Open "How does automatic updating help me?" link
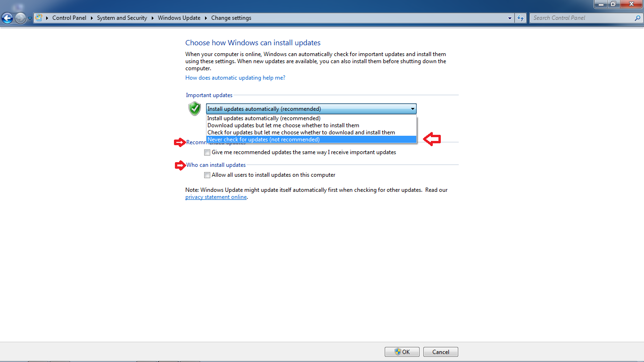The width and height of the screenshot is (644, 362). pyautogui.click(x=235, y=77)
